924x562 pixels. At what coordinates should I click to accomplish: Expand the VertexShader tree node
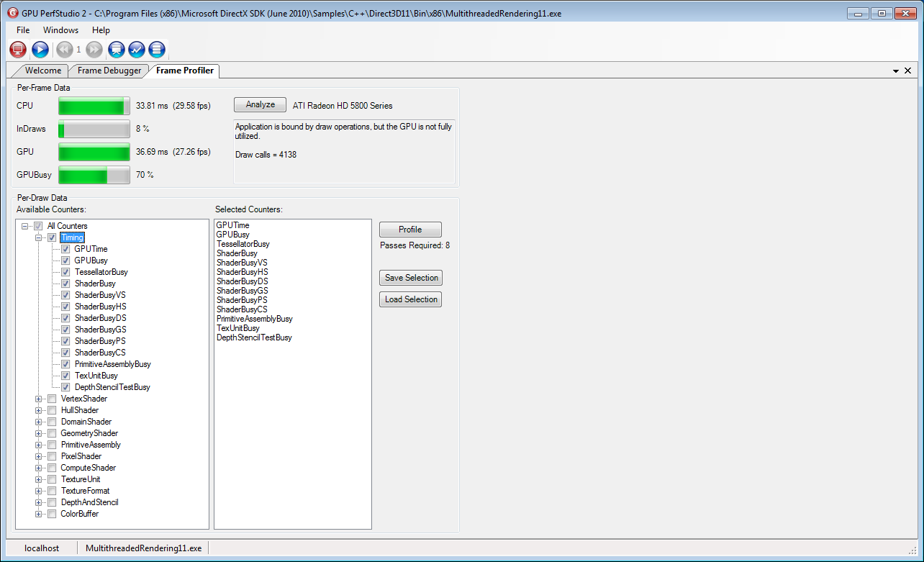[x=39, y=399]
